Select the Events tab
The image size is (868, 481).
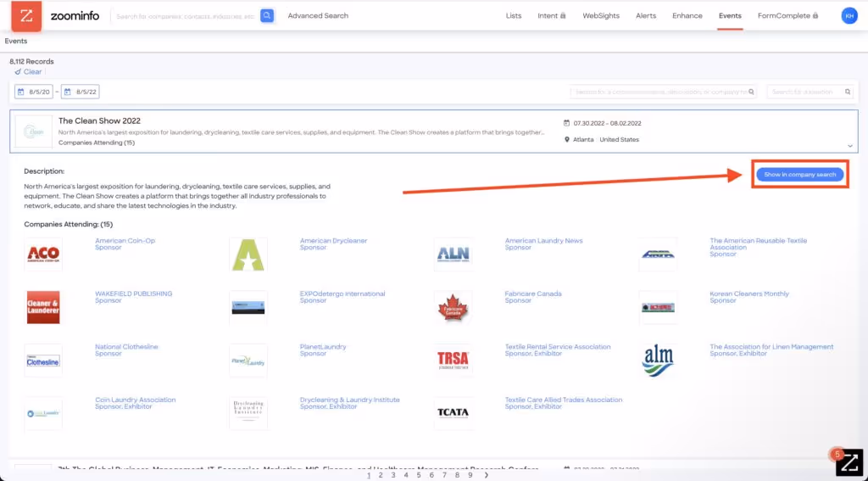(730, 15)
